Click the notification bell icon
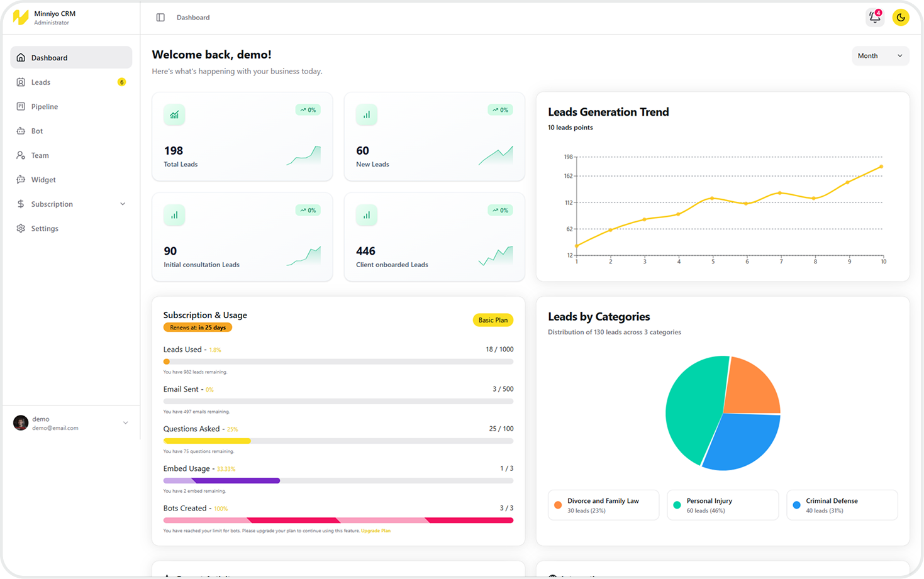 point(874,18)
